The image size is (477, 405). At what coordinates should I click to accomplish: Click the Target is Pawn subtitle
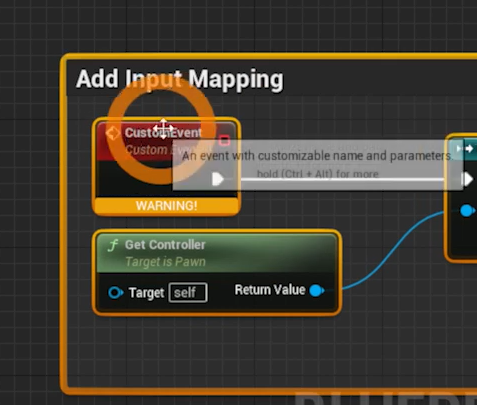[165, 262]
